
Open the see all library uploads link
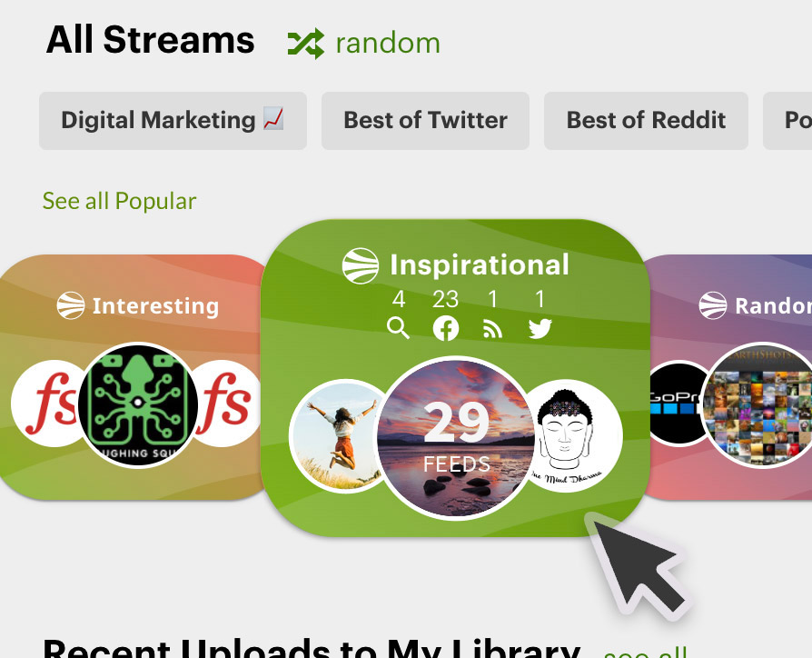pyautogui.click(x=646, y=651)
